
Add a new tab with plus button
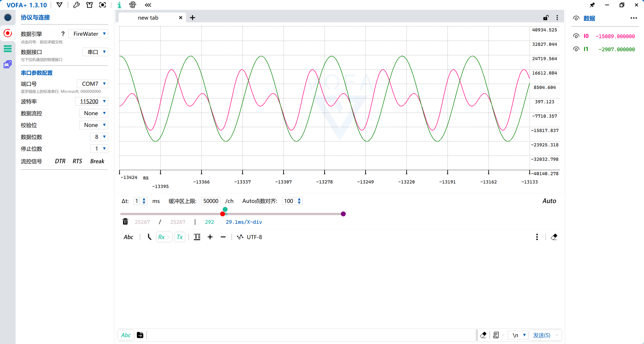tap(192, 18)
